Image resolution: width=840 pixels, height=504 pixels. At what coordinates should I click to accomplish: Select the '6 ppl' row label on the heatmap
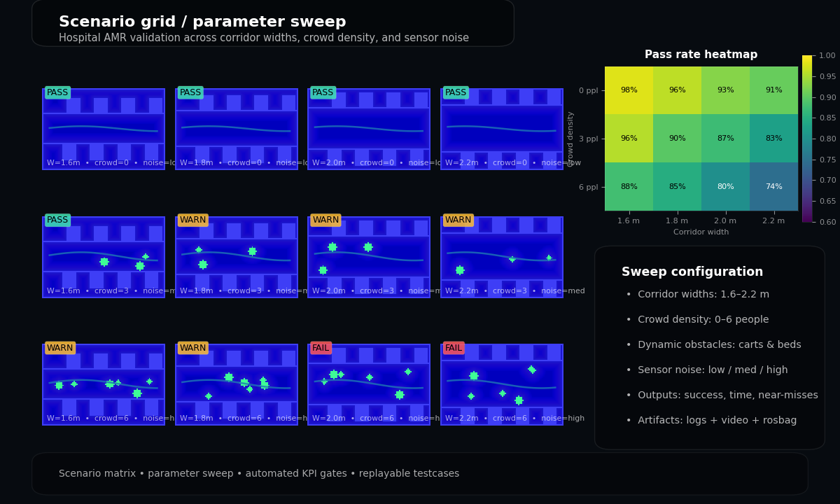pos(588,187)
